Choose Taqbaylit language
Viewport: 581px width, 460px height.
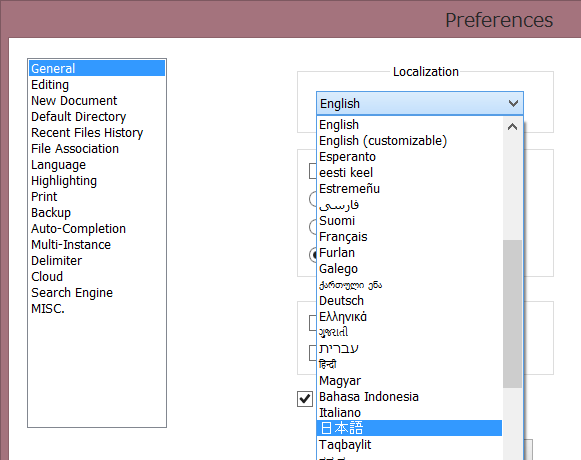point(410,444)
